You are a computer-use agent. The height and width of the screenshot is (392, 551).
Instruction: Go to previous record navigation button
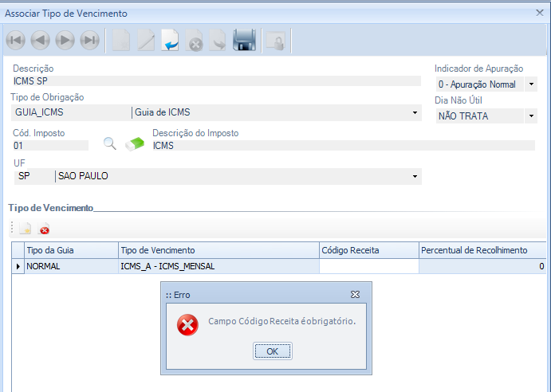coord(40,40)
